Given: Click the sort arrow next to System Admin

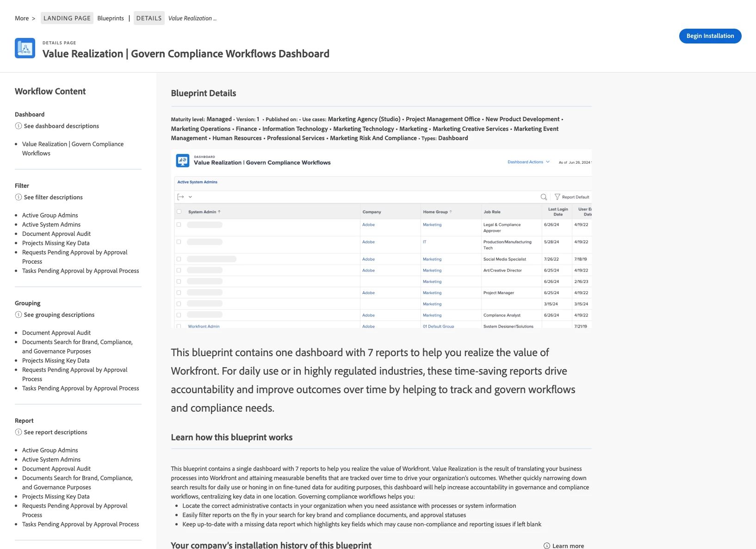Looking at the screenshot, I should (x=219, y=212).
